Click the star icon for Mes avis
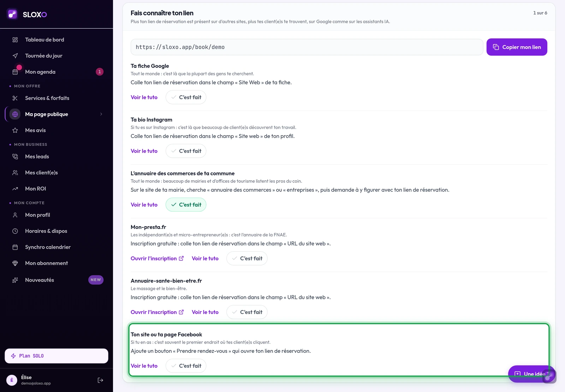Screen dimensions: 565x392 [x=15, y=130]
